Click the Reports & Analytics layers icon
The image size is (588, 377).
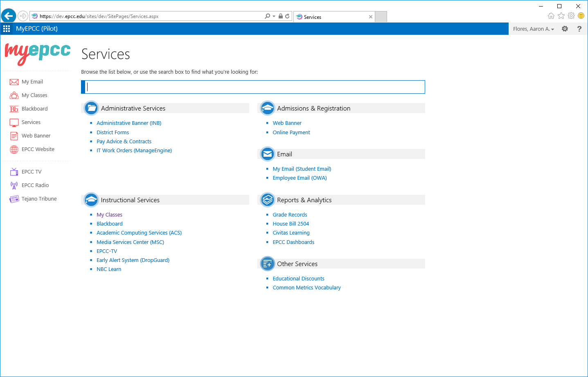pos(267,200)
